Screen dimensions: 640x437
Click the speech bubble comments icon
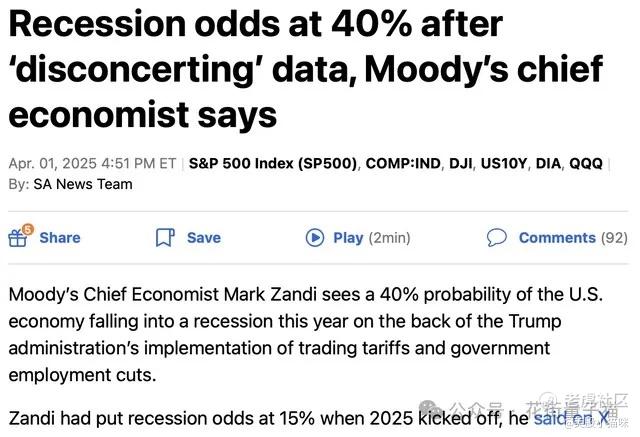pos(496,237)
